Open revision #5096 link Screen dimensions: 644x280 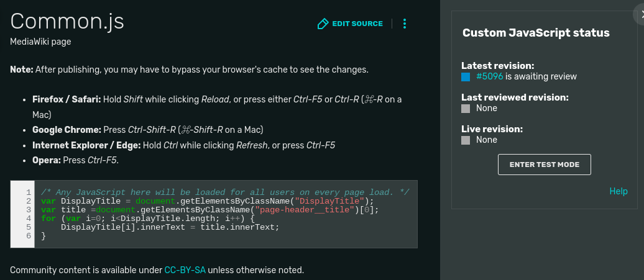(x=489, y=76)
